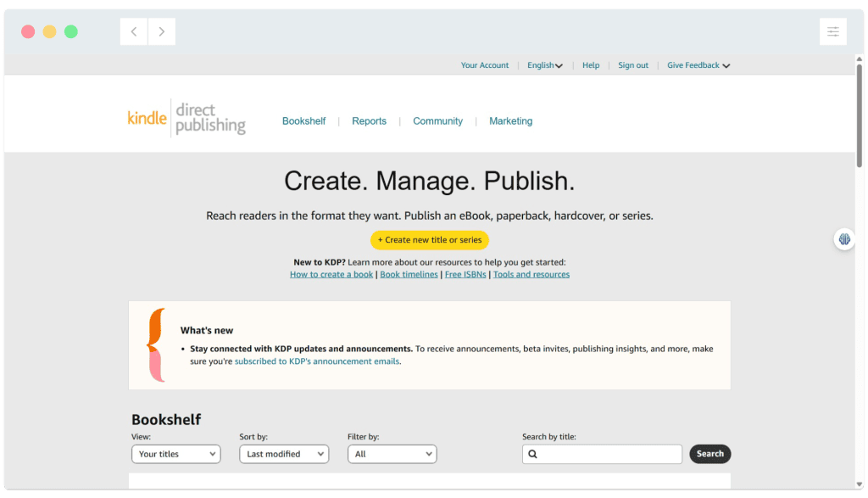Click the page vertical scrollbar thumb

click(860, 115)
